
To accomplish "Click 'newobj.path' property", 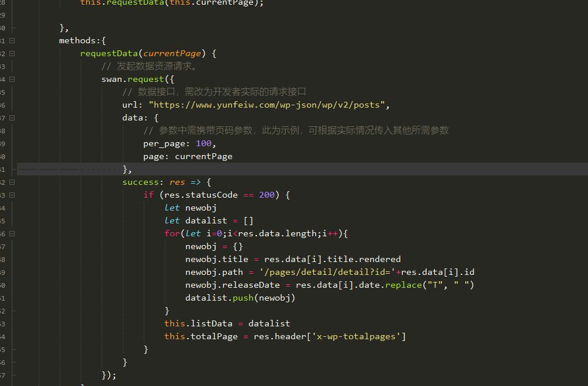I will [x=214, y=273].
